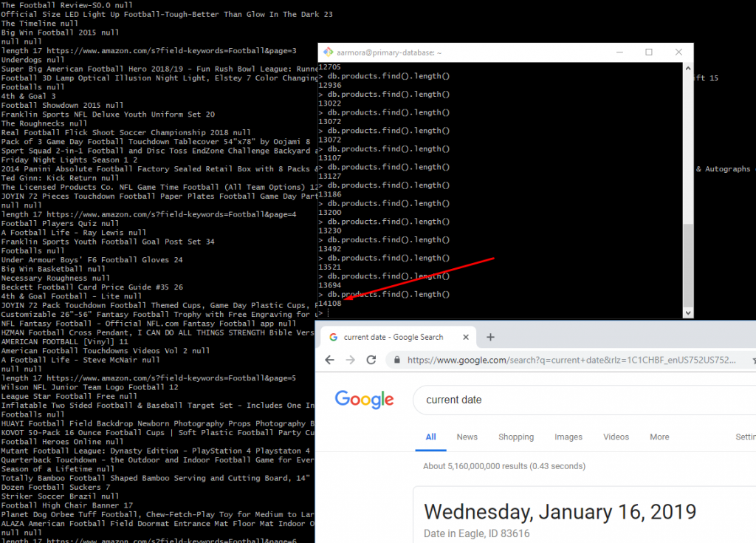Click 'Football Players Quiz null' console line
Screen dimensions: 756x543
tap(60, 223)
